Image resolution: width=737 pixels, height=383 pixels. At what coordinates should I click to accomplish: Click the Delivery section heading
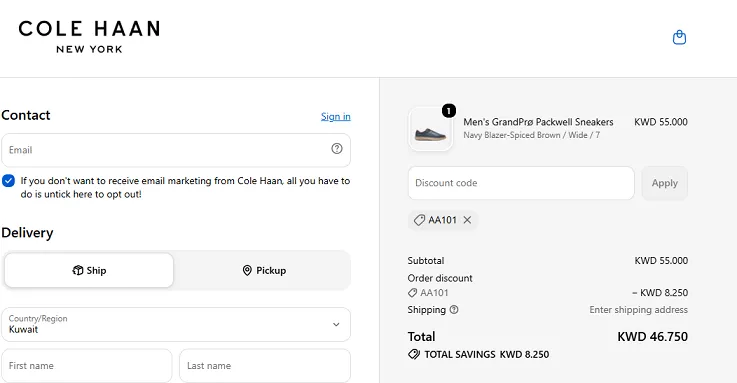27,233
